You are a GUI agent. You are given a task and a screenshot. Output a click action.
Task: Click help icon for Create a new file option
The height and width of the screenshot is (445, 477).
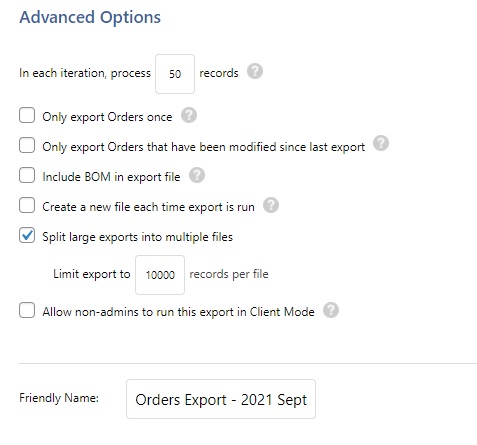point(271,205)
